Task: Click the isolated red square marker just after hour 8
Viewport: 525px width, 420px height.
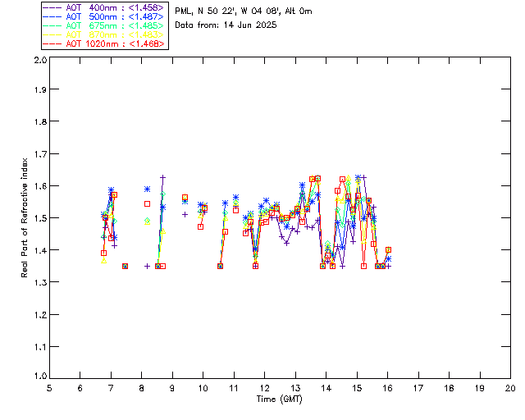Action: click(148, 204)
